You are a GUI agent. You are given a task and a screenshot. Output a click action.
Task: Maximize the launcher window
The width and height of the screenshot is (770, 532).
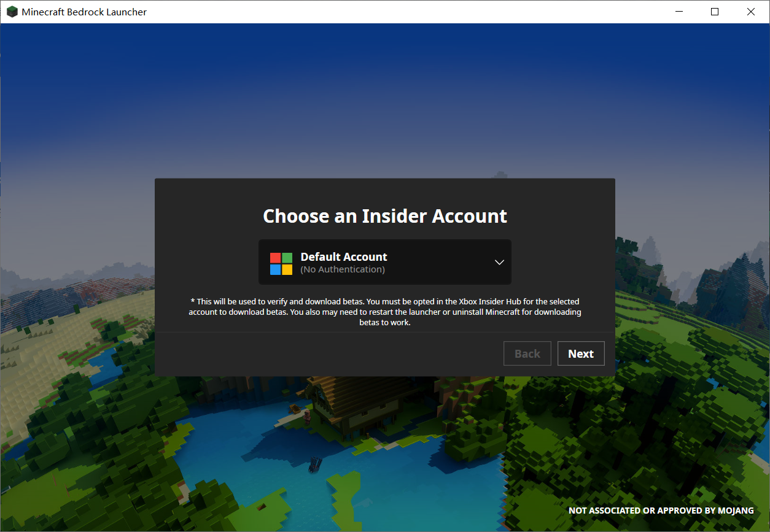pyautogui.click(x=715, y=12)
